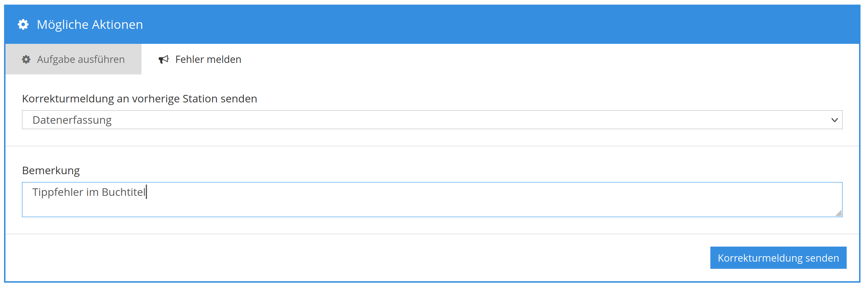Send the correction via Korrekturmeldung senden
The width and height of the screenshot is (868, 289).
778,258
